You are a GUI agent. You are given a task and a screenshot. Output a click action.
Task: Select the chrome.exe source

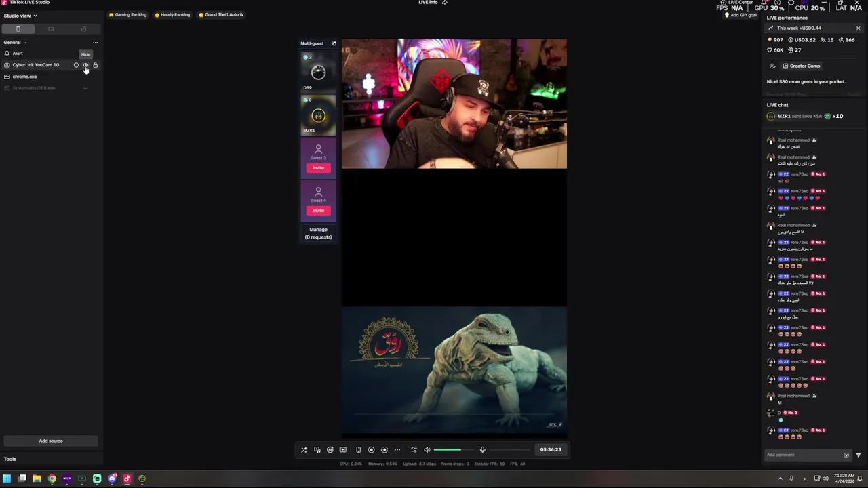24,77
